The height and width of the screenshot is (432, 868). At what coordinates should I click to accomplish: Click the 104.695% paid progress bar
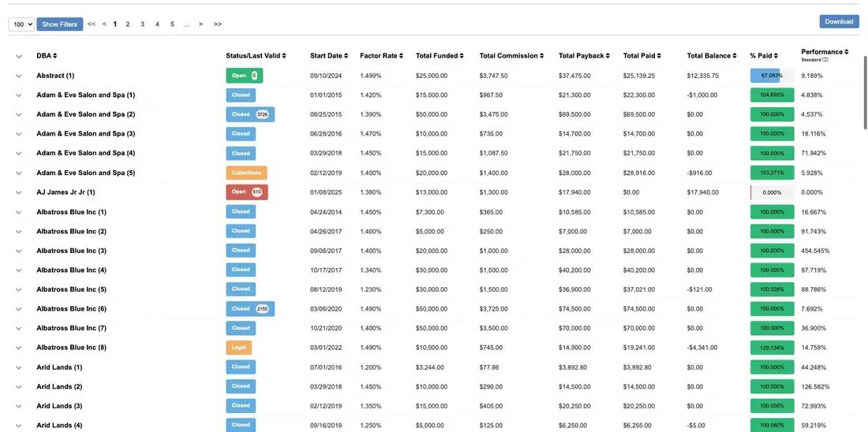point(772,95)
